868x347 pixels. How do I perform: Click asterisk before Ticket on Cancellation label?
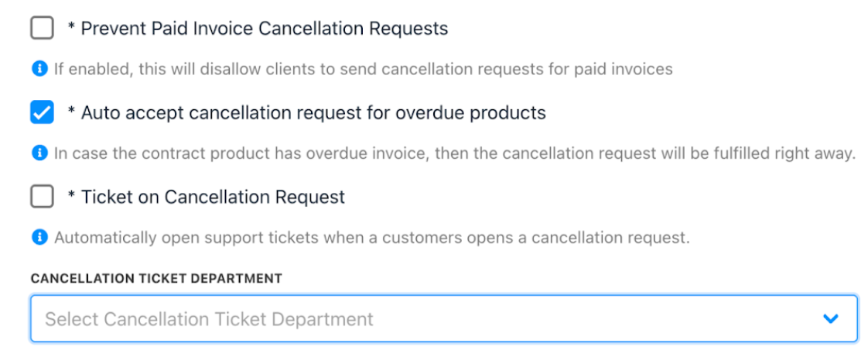(71, 195)
